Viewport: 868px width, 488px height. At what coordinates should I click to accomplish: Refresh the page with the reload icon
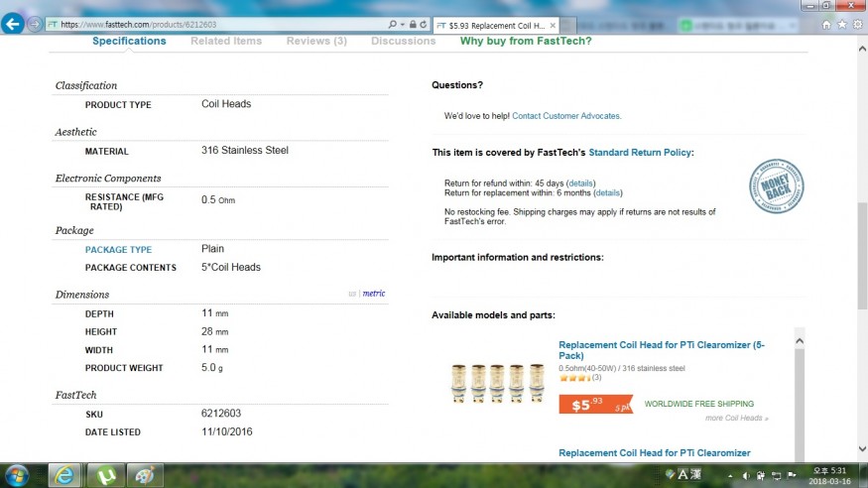pyautogui.click(x=424, y=25)
